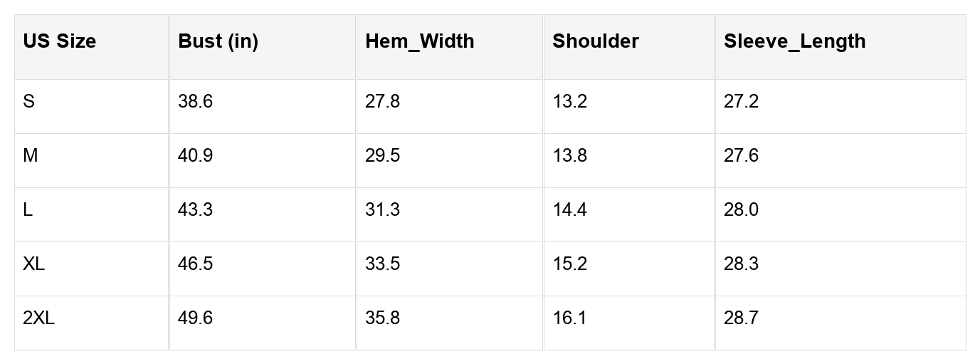
Task: Click bust value 49.6 for 2XL
Action: pyautogui.click(x=195, y=318)
